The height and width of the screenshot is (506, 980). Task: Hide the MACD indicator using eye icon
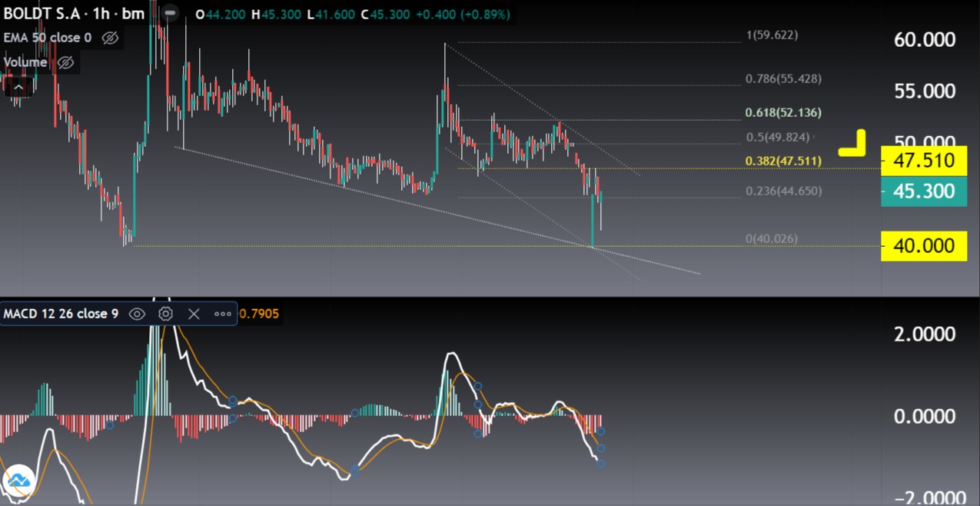point(137,314)
